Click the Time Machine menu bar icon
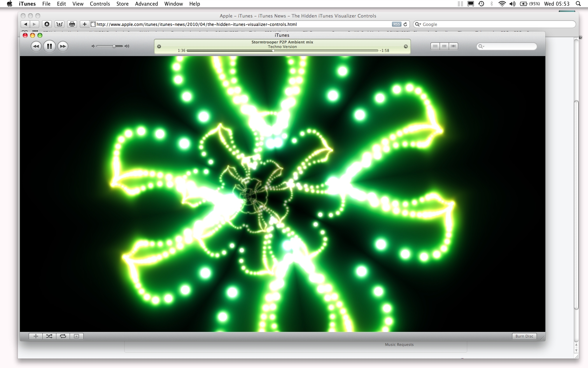 482,4
